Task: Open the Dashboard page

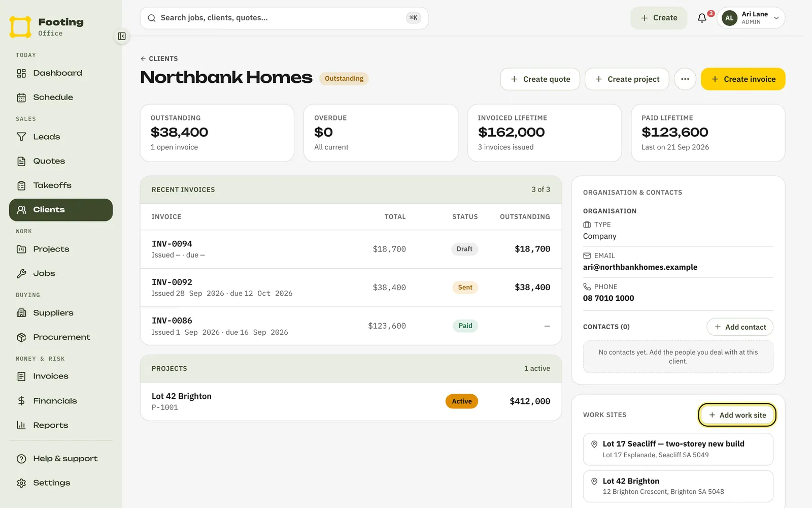Action: pyautogui.click(x=61, y=73)
